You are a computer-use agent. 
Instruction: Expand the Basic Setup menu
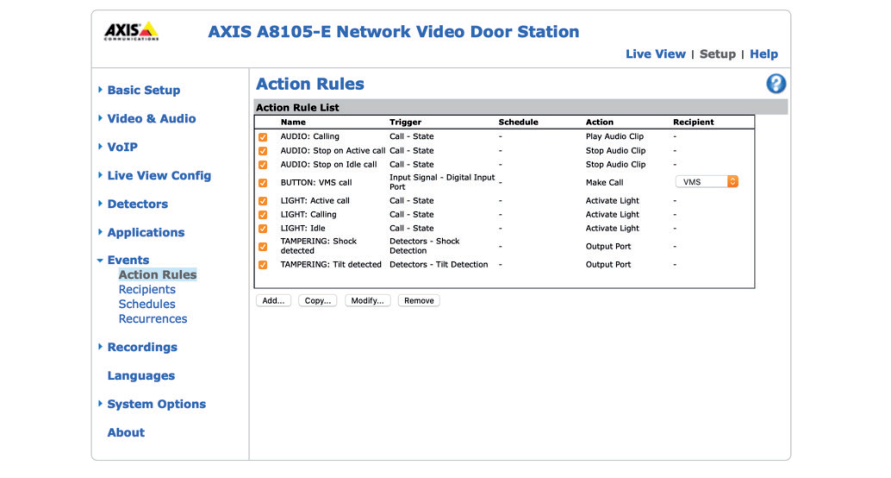[x=143, y=90]
